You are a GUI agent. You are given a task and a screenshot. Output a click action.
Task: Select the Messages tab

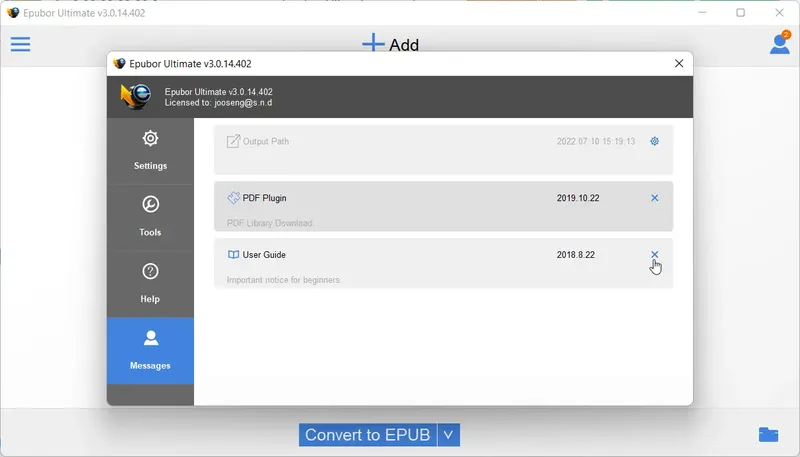(x=151, y=351)
